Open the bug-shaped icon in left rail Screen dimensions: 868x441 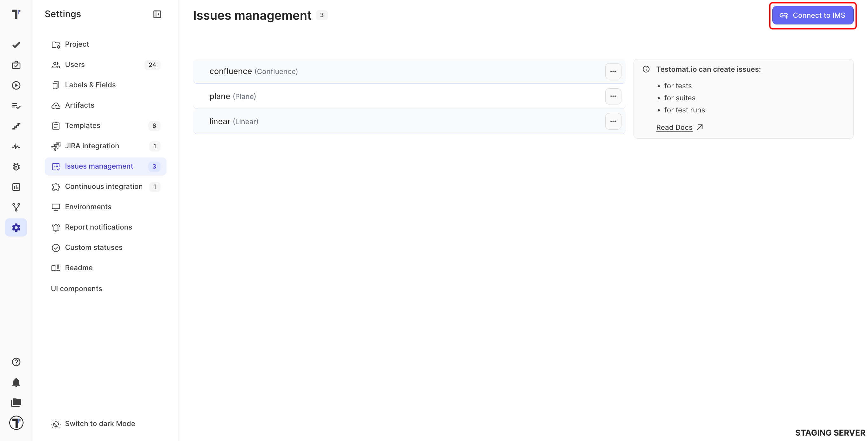pyautogui.click(x=16, y=167)
